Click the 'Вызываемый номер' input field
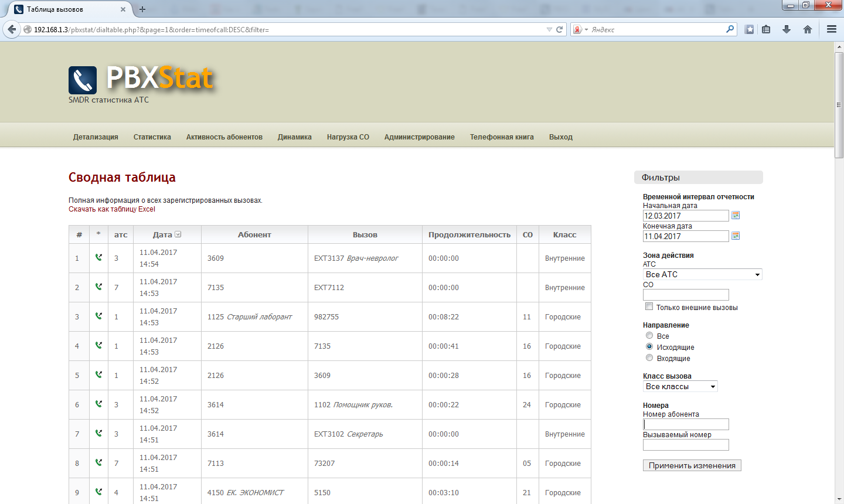 (x=686, y=445)
